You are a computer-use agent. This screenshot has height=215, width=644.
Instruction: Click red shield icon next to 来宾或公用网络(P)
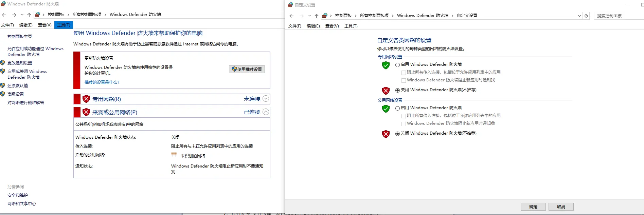point(86,112)
